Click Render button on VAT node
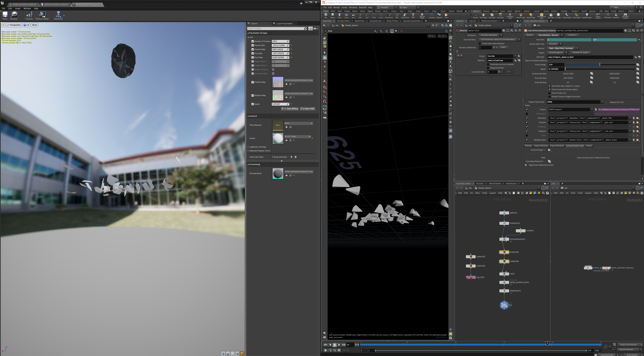This screenshot has width=644, height=356. coord(529,35)
